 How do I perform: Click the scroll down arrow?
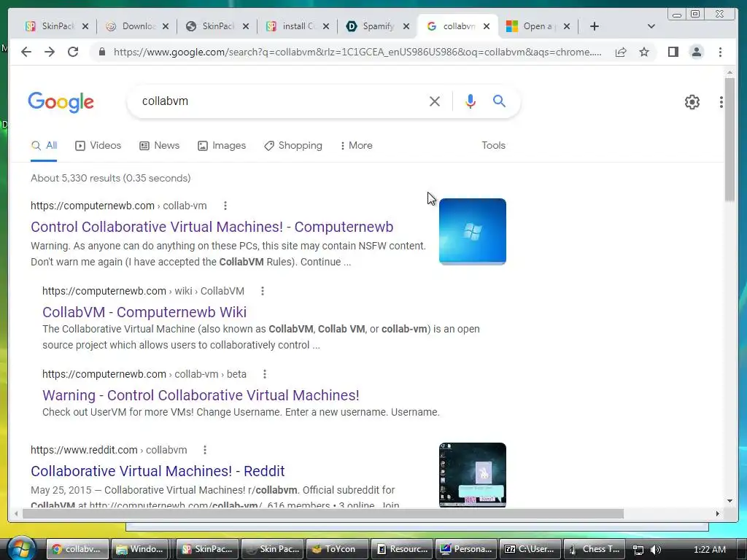pyautogui.click(x=729, y=501)
